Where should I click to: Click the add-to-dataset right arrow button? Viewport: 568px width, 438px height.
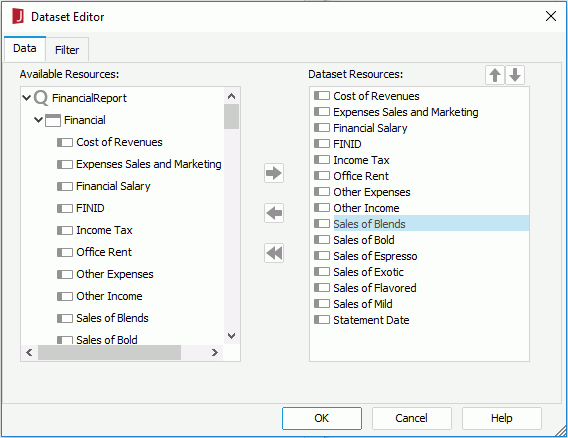(x=274, y=173)
